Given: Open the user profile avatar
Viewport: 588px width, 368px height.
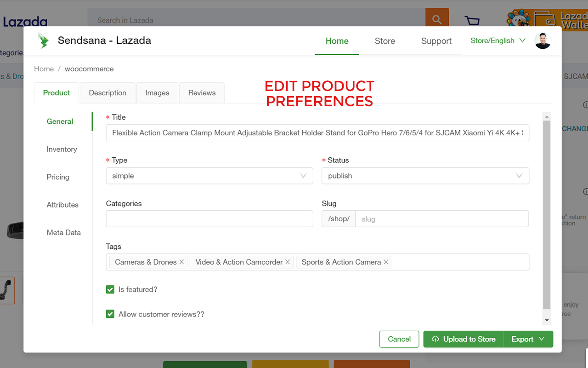Looking at the screenshot, I should (x=543, y=41).
